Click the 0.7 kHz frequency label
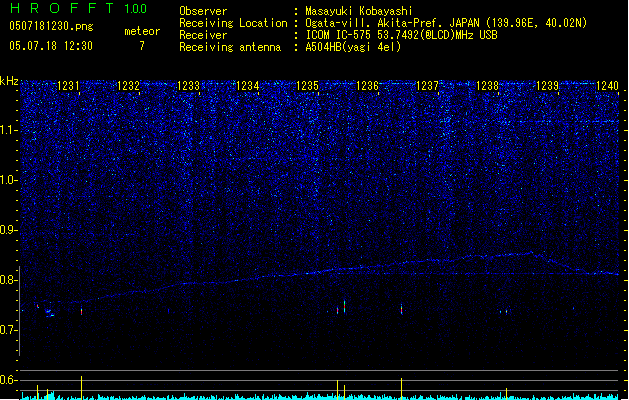Image resolution: width=629 pixels, height=400 pixels. coord(8,330)
